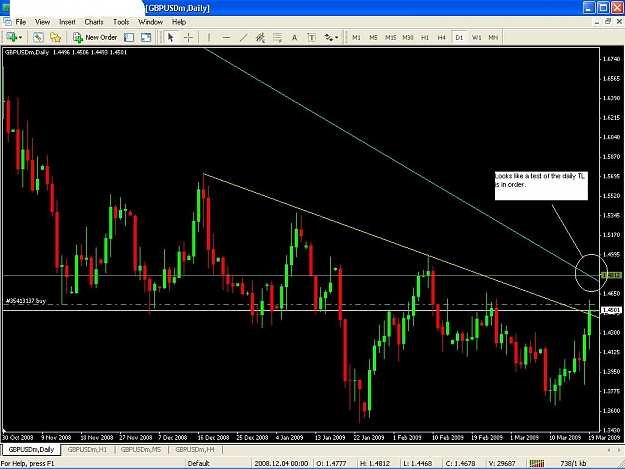Click the 1.4501 current price label
Image resolution: width=625 pixels, height=469 pixels.
[611, 310]
